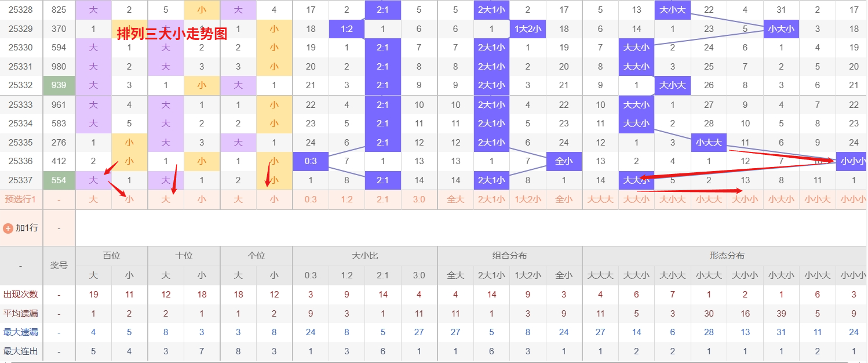Image resolution: width=868 pixels, height=363 pixels.
Task: Click the plus icon beside 加1行
Action: (x=8, y=228)
